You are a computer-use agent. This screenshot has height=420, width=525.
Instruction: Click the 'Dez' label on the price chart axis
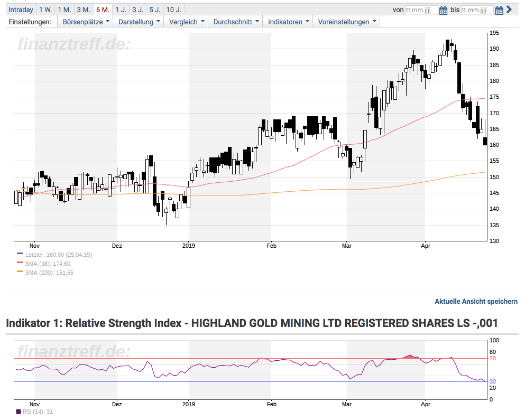click(117, 246)
